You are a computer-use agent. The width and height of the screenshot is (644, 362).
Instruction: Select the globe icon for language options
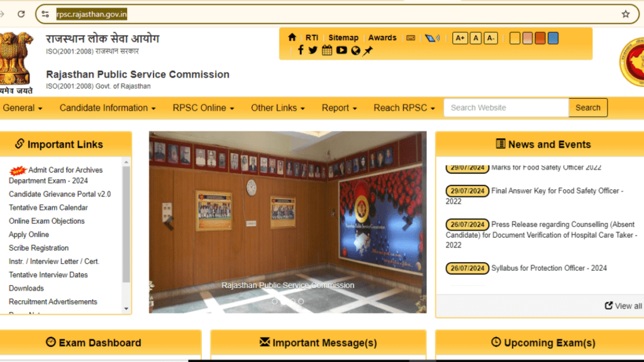pos(356,49)
